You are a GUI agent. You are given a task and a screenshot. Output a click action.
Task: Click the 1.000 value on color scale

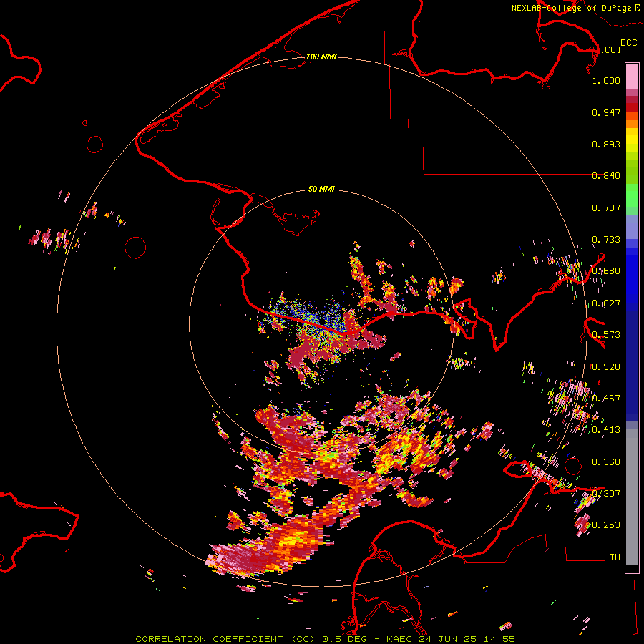(606, 80)
